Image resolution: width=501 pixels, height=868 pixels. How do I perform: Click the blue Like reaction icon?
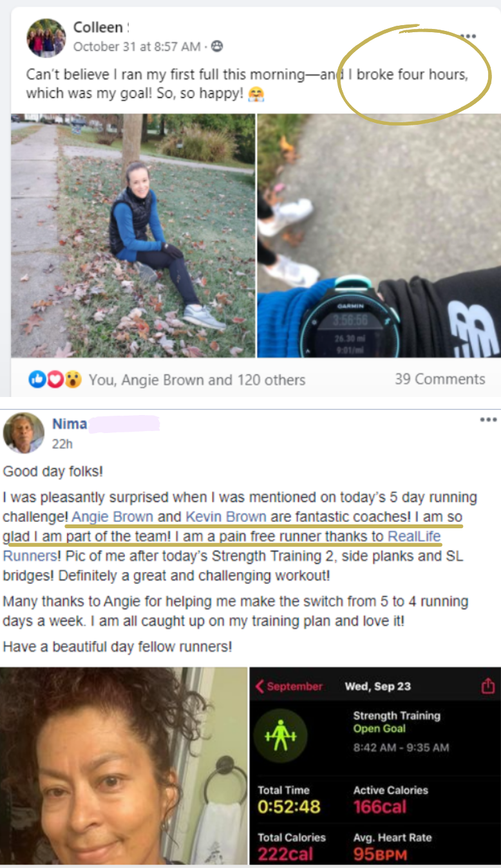tap(36, 380)
